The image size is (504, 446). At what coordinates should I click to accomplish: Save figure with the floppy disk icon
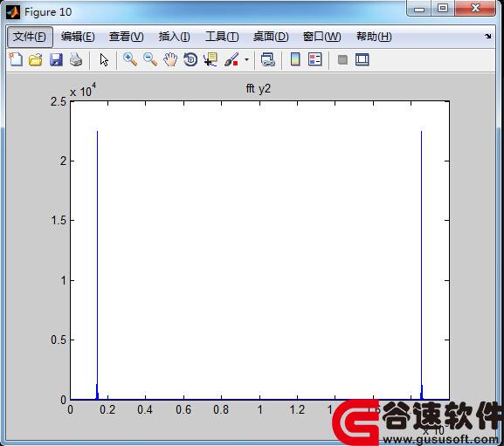(x=56, y=59)
